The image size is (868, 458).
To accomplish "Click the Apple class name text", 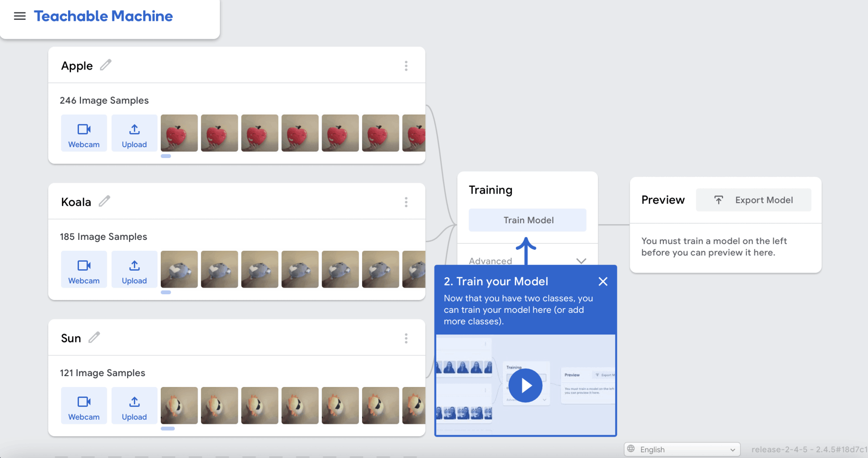I will tap(77, 66).
